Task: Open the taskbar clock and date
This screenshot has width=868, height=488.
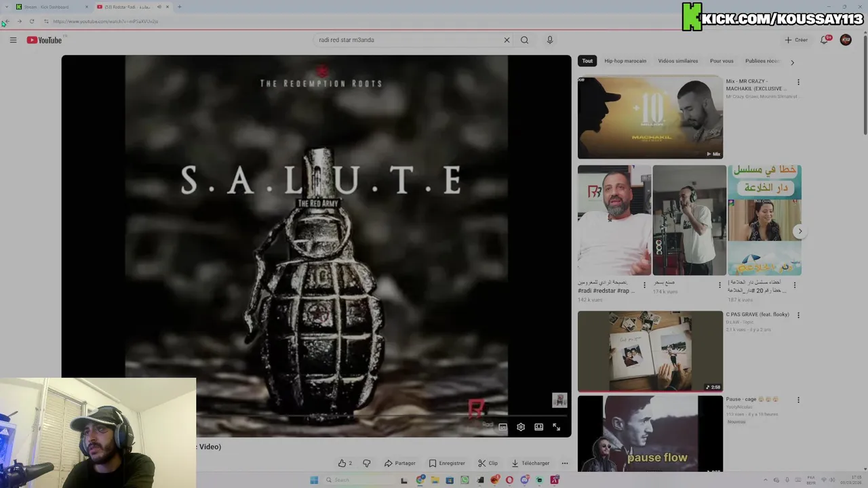Action: (852, 480)
